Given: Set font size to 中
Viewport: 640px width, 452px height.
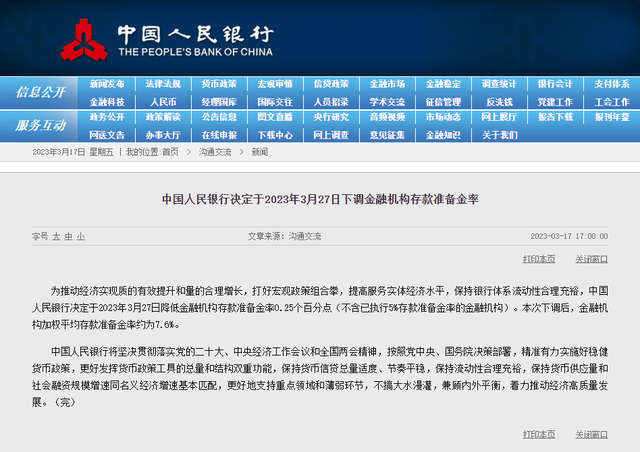Looking at the screenshot, I should coord(68,236).
